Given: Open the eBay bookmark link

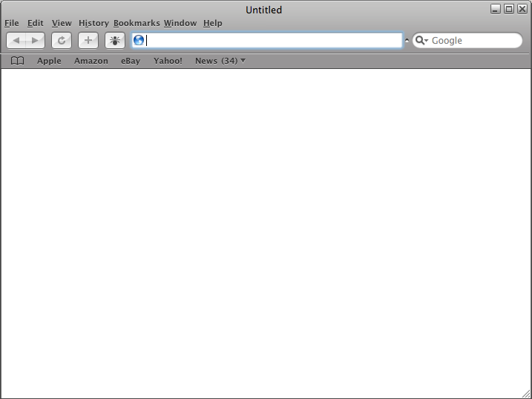Looking at the screenshot, I should pyautogui.click(x=131, y=61).
